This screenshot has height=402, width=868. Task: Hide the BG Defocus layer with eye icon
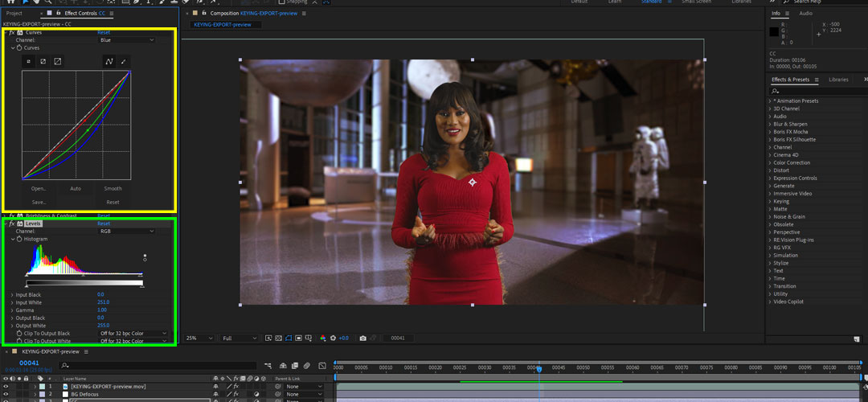6,394
